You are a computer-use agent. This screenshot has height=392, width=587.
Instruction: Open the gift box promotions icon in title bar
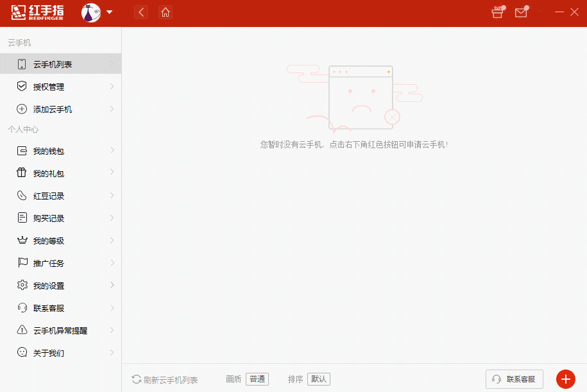click(497, 12)
